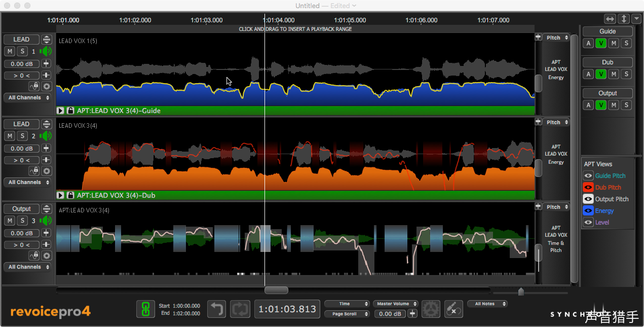Toggle the V button under Guide
Screen dimensions: 644x327
pyautogui.click(x=601, y=44)
